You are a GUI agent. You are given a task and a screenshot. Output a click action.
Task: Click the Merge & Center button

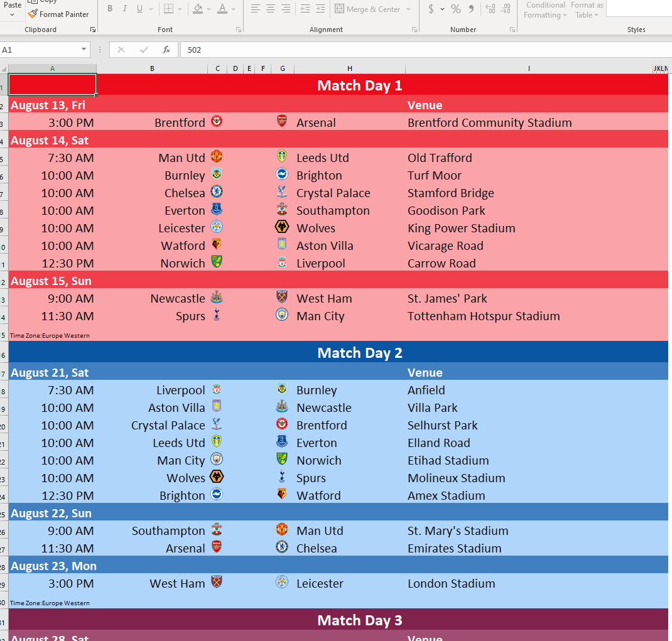[367, 9]
